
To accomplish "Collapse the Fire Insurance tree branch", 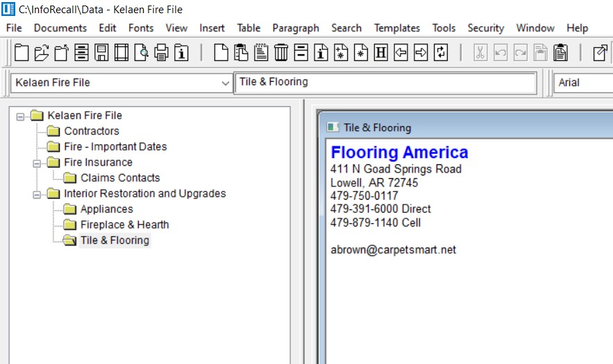I will (37, 163).
